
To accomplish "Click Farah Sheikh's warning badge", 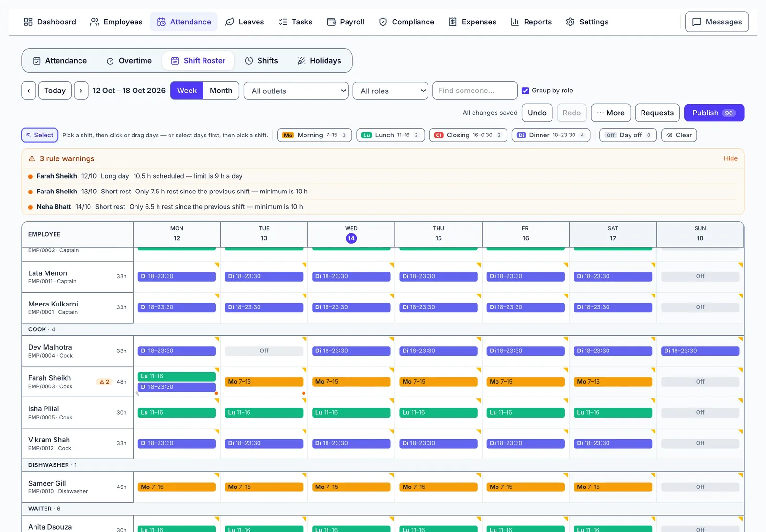I will click(104, 382).
